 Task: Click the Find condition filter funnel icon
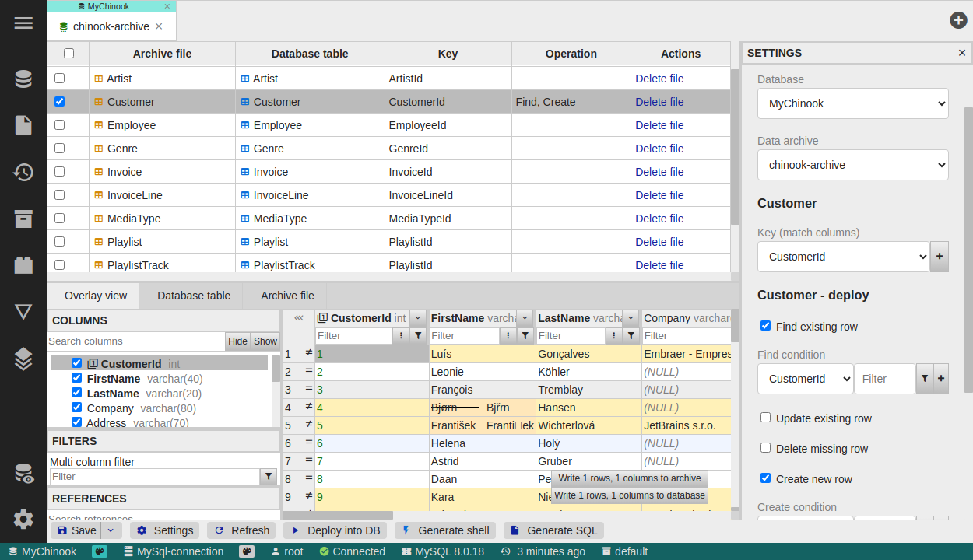[925, 379]
